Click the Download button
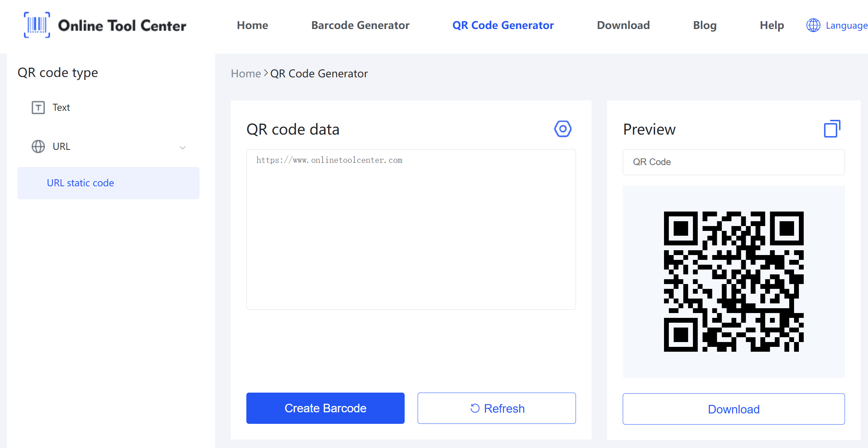This screenshot has width=868, height=448. point(734,409)
